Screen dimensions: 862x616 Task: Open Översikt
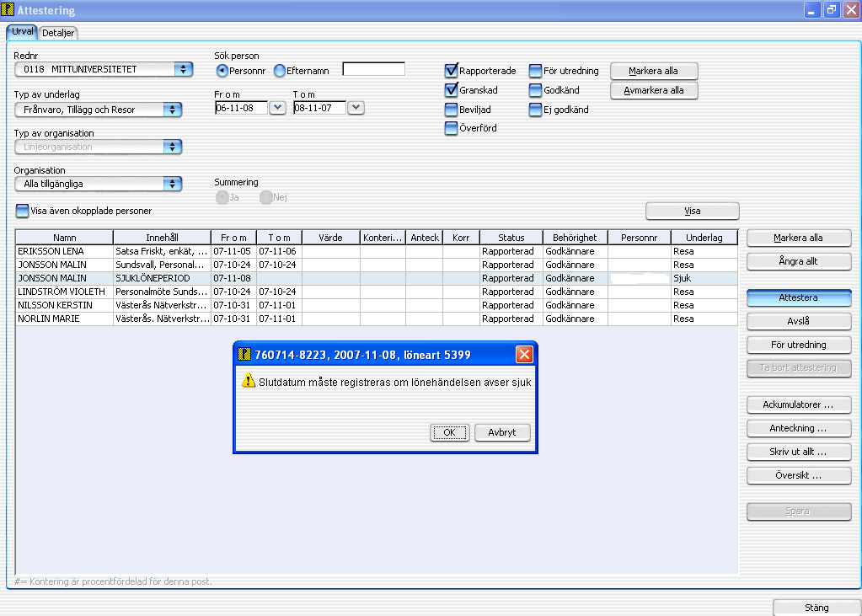[x=798, y=476]
